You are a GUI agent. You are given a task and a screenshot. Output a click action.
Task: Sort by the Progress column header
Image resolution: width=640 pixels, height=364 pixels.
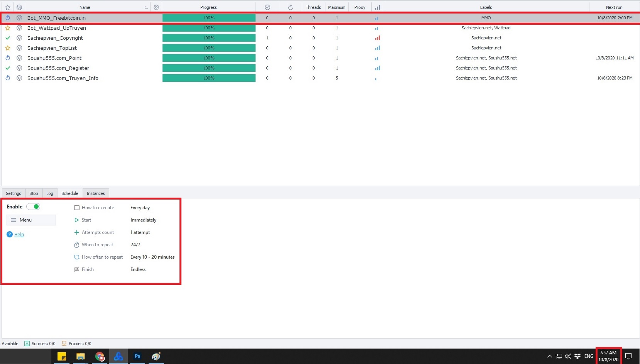point(209,7)
